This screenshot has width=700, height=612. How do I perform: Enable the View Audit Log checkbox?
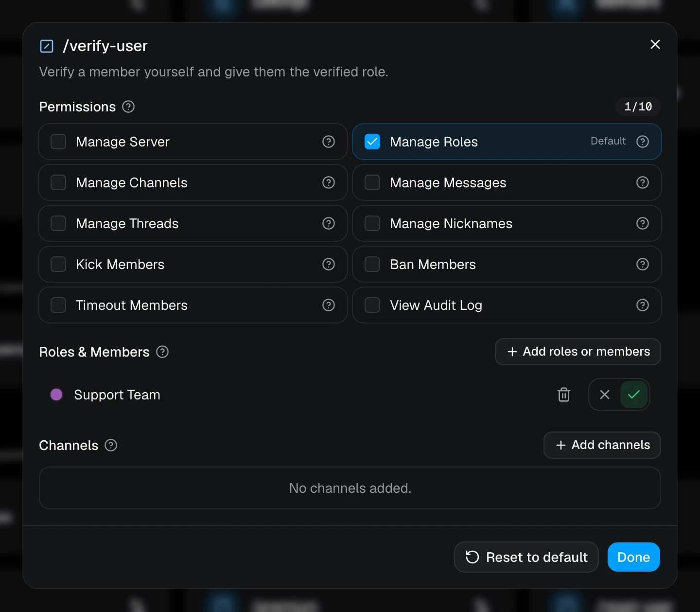pyautogui.click(x=372, y=305)
